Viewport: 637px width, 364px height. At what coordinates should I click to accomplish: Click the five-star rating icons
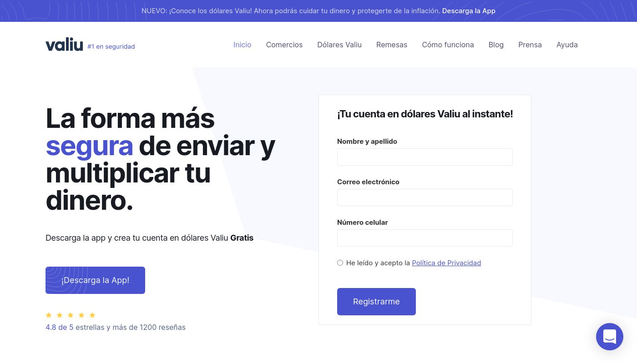[x=71, y=315]
